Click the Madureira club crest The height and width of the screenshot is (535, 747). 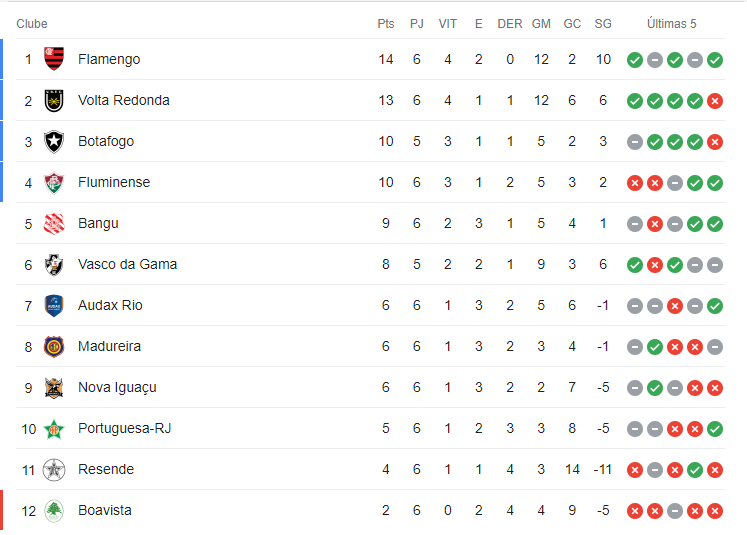[54, 346]
